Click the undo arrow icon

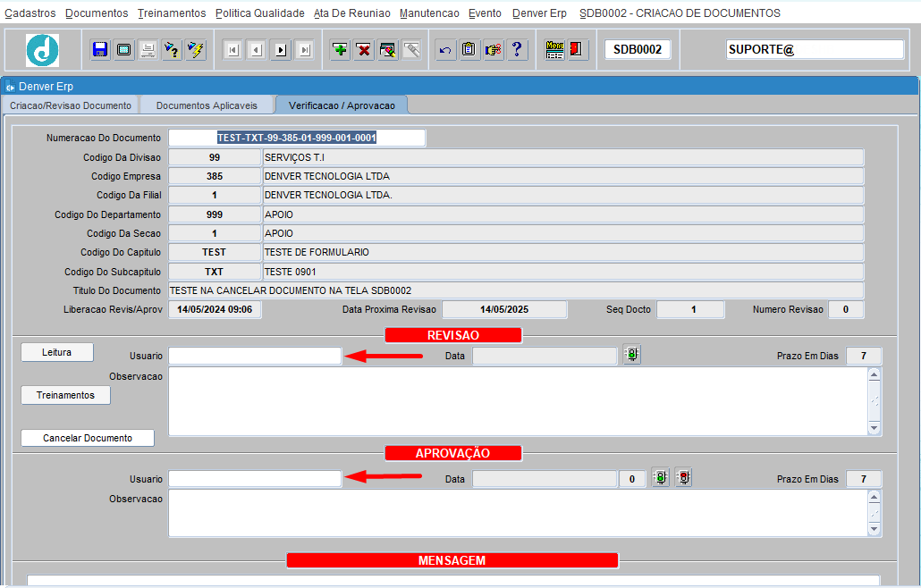click(x=445, y=50)
